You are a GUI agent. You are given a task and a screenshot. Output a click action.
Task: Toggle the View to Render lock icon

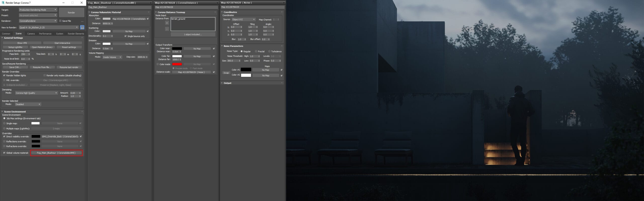pyautogui.click(x=82, y=27)
